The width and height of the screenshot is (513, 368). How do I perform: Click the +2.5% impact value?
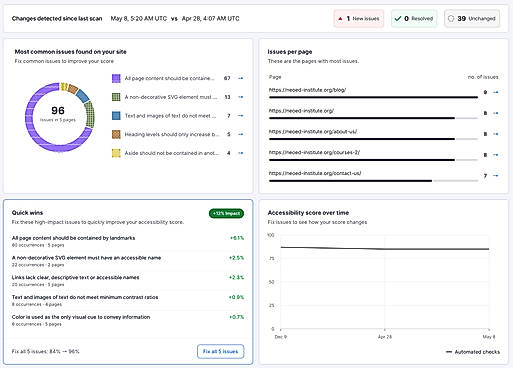[236, 258]
